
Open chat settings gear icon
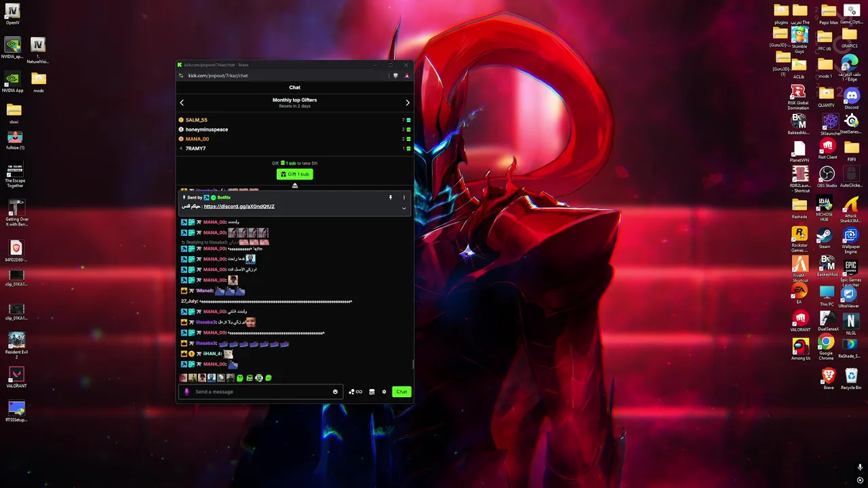pos(384,392)
